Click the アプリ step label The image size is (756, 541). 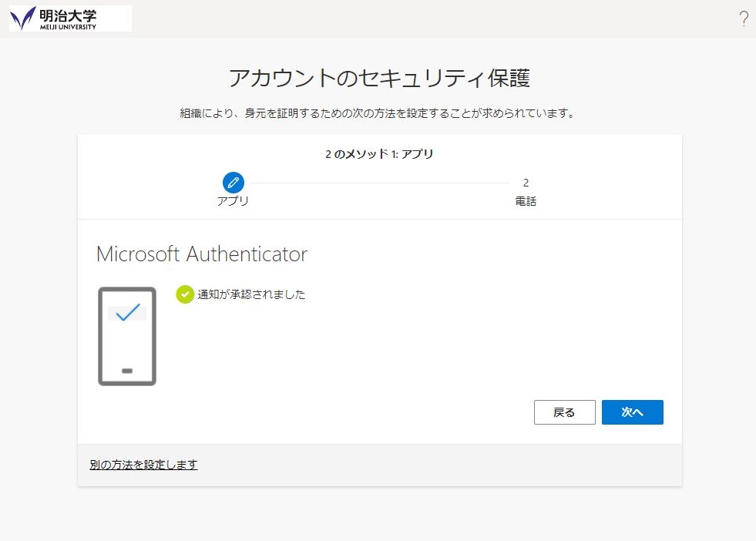pos(233,201)
